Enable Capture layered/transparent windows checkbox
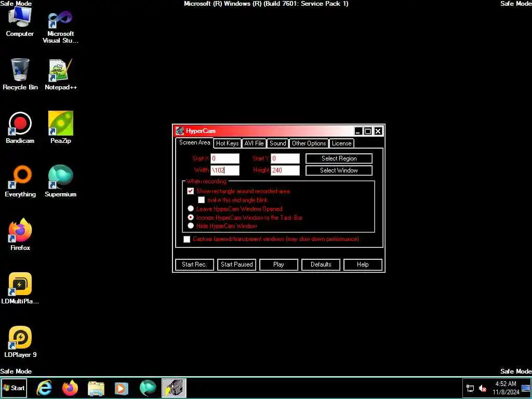Screen dimensions: 532x399 coord(187,239)
